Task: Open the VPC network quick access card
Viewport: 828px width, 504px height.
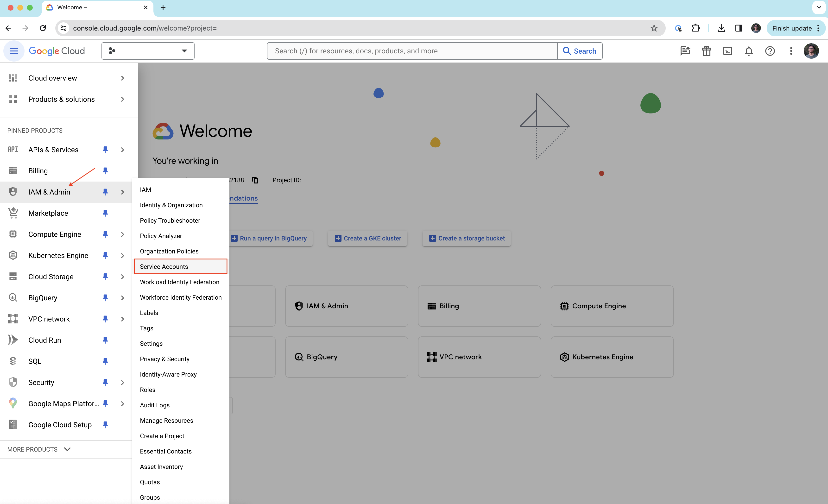Action: 479,357
